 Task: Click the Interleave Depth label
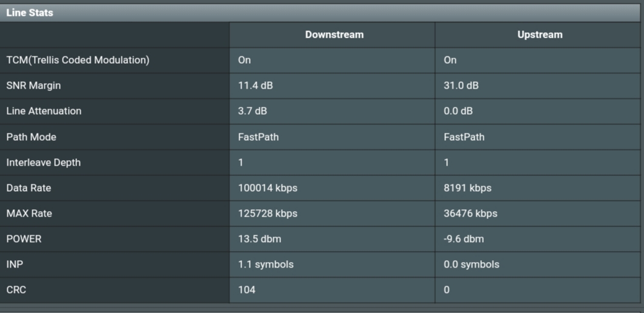tap(44, 163)
